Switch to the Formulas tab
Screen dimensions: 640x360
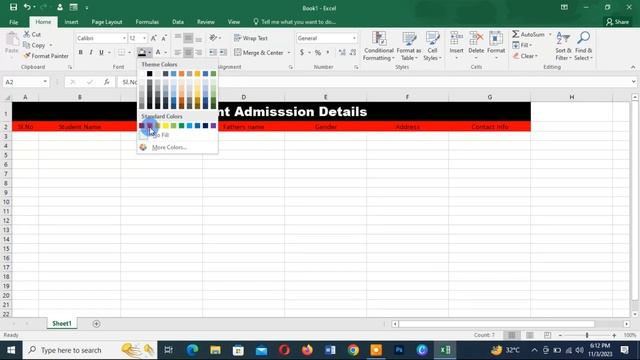(x=147, y=22)
